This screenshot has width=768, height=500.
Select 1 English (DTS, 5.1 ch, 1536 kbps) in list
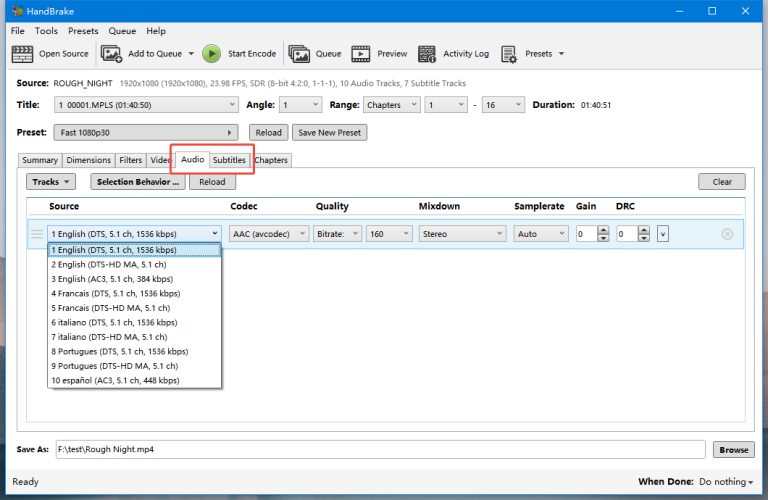point(134,250)
